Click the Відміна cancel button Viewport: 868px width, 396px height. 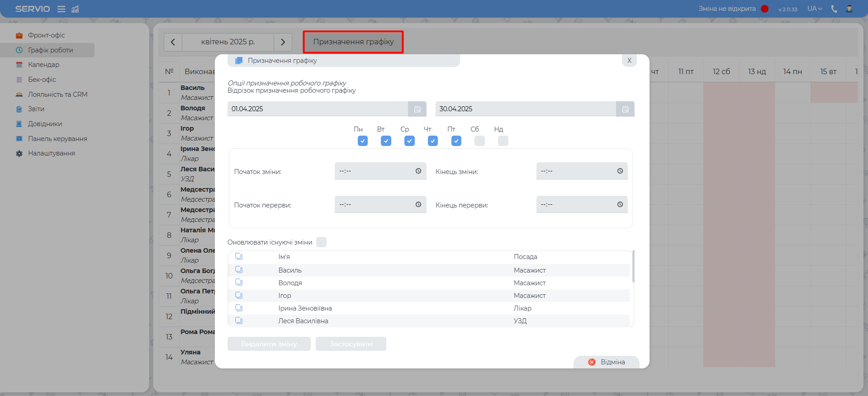coord(607,362)
